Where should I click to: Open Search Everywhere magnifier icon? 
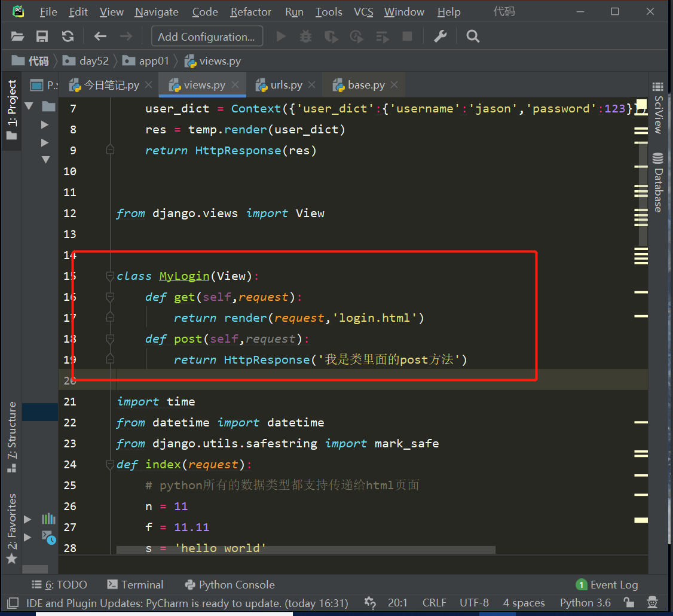(x=473, y=36)
